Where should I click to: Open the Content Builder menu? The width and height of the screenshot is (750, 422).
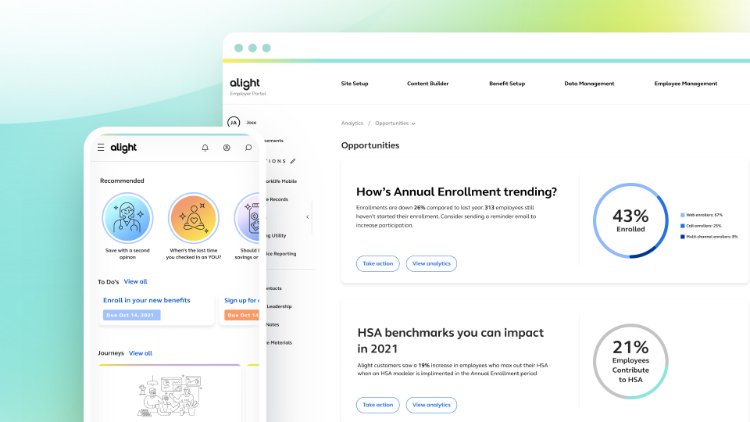click(428, 83)
